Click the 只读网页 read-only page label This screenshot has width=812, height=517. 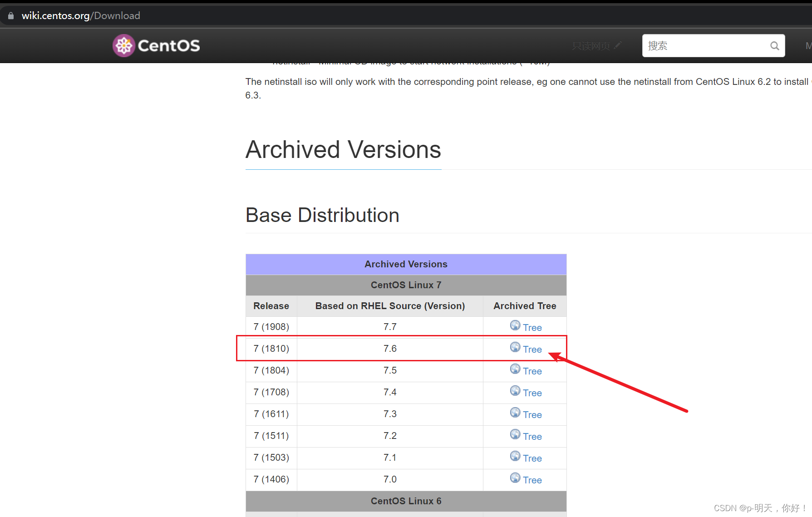click(591, 46)
